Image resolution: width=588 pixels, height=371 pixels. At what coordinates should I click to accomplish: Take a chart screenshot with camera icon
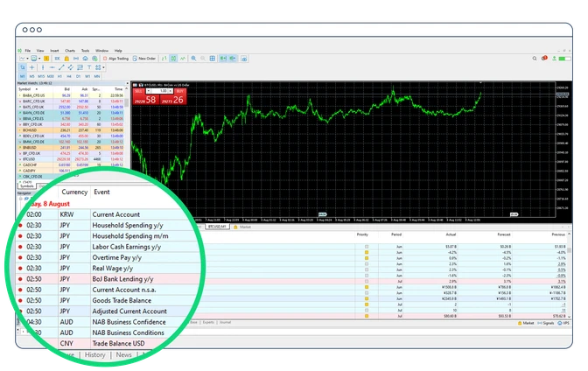pyautogui.click(x=244, y=59)
